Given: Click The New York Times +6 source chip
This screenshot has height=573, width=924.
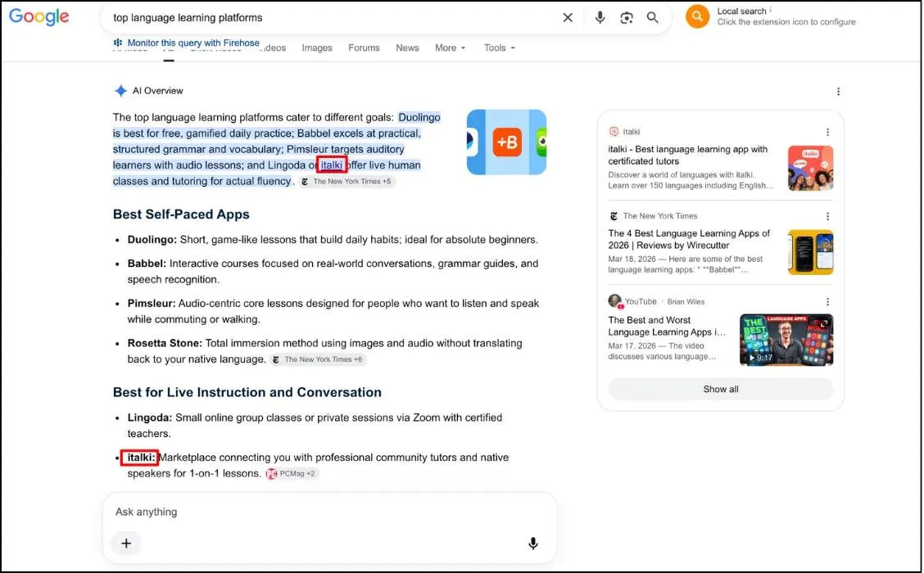Looking at the screenshot, I should [x=318, y=359].
